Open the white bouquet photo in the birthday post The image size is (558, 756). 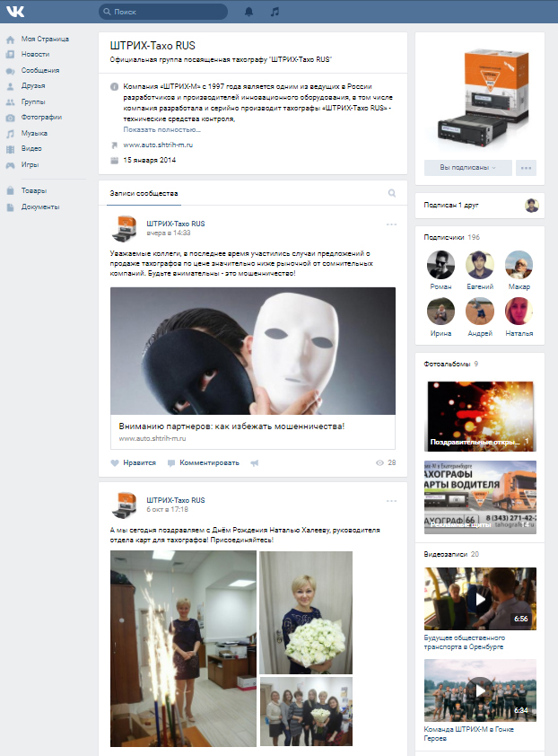pos(306,612)
